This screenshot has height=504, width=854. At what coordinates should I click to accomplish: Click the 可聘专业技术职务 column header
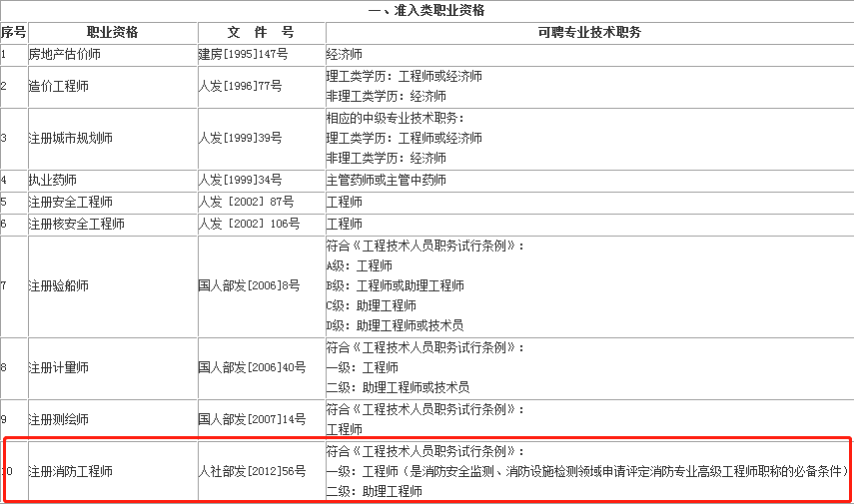click(588, 32)
